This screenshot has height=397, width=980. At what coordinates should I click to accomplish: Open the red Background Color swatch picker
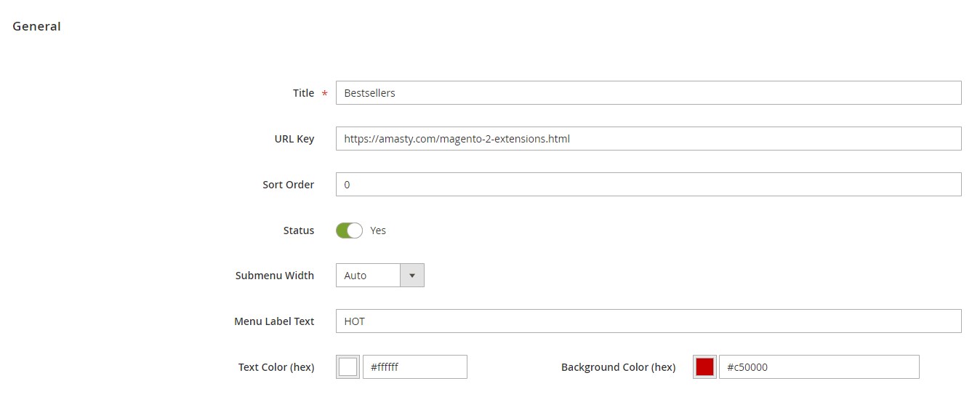[x=704, y=367]
